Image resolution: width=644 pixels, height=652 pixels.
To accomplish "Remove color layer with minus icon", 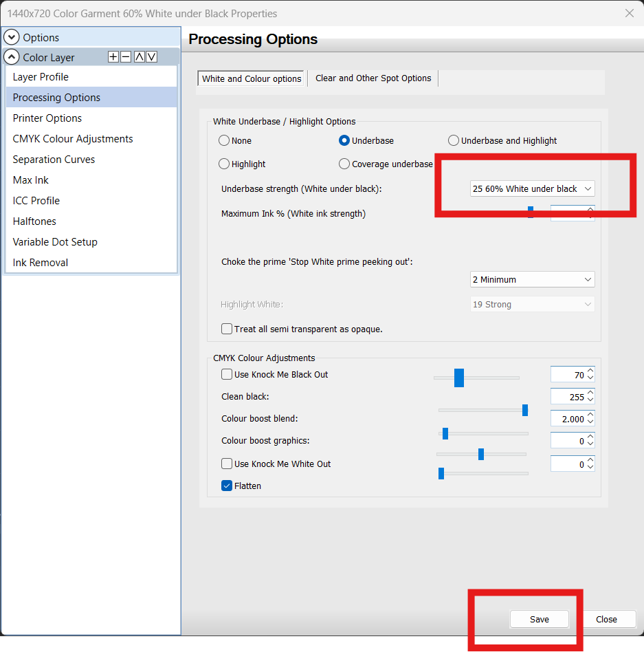I will point(126,57).
